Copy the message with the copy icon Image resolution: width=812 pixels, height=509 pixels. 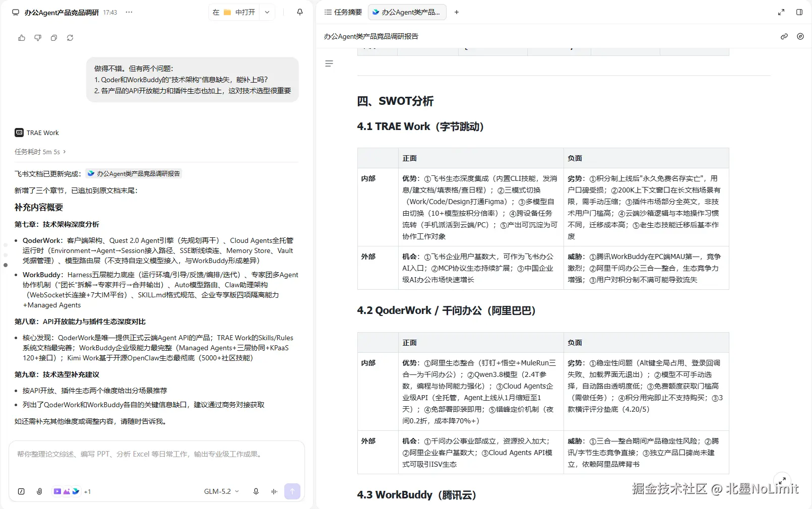(x=54, y=38)
